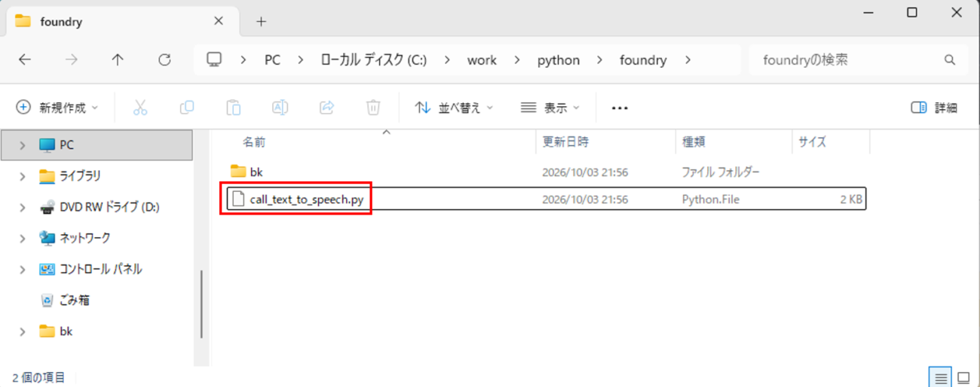Screen dimensions: 980x387
Task: Expand the コントロール パネル tree node
Action: [23, 270]
